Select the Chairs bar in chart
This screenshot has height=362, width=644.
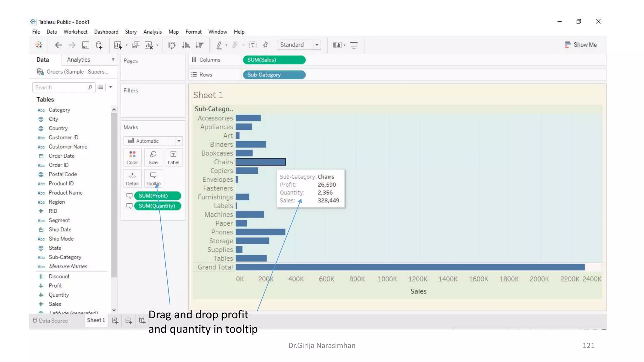click(261, 162)
